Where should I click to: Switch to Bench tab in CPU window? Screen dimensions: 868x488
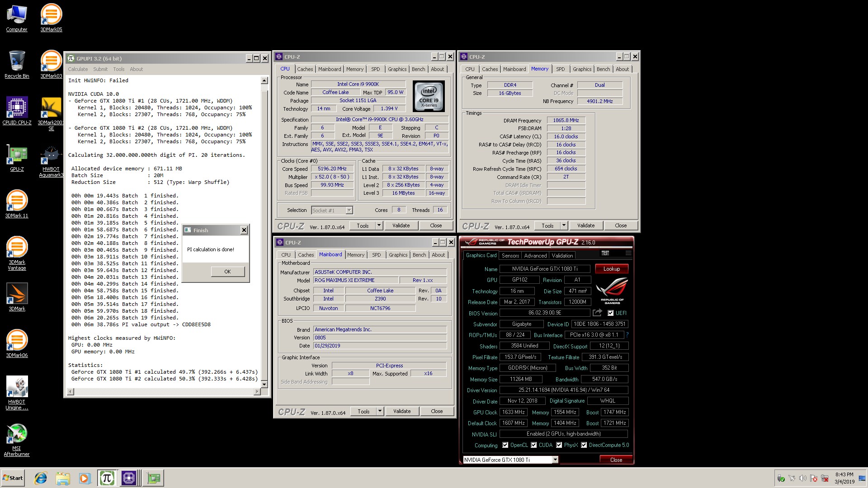coord(418,69)
